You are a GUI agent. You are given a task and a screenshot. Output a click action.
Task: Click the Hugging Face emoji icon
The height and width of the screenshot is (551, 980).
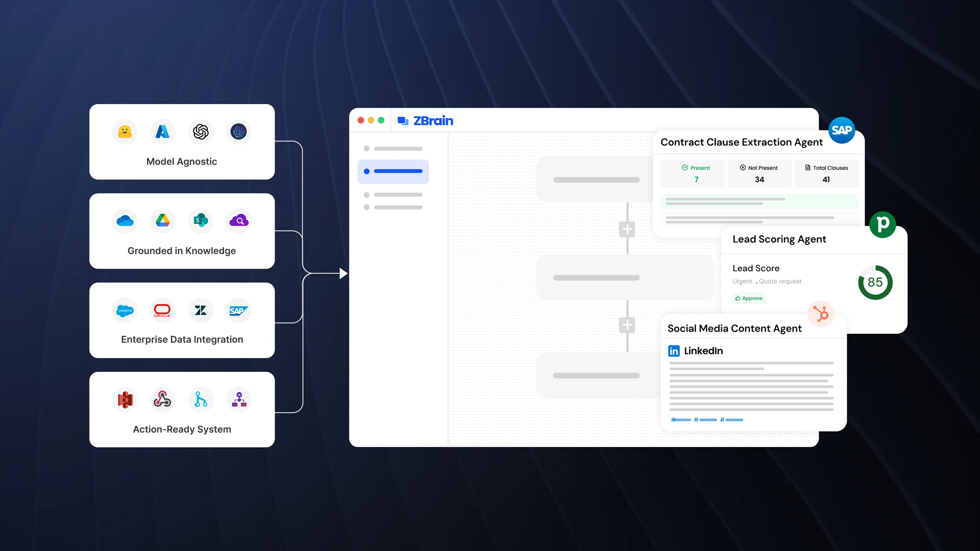pos(125,132)
